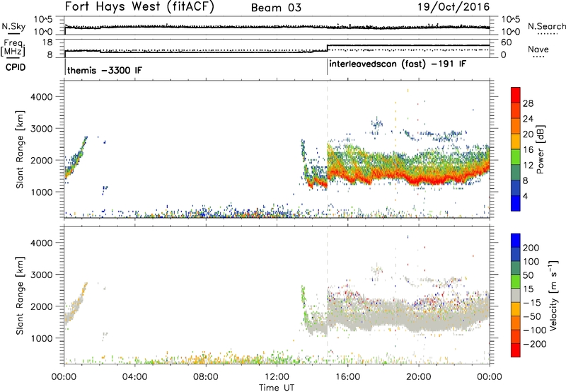
Task: Click the 'Power [dB]' color bar label
Action: tap(540, 149)
